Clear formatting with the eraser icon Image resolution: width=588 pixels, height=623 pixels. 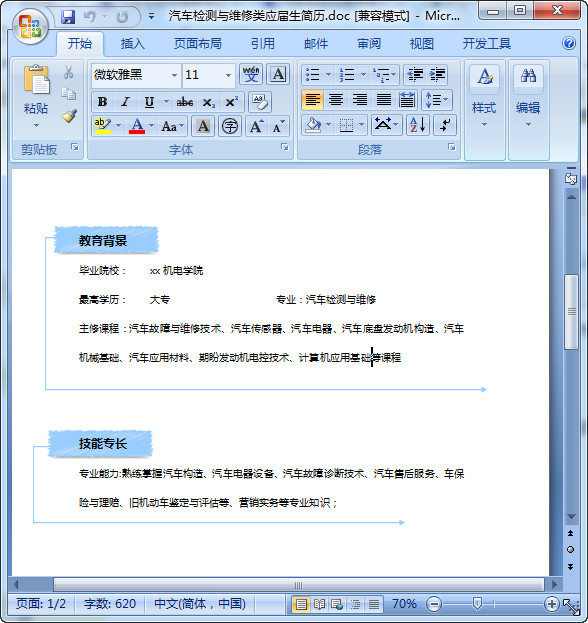pos(260,102)
